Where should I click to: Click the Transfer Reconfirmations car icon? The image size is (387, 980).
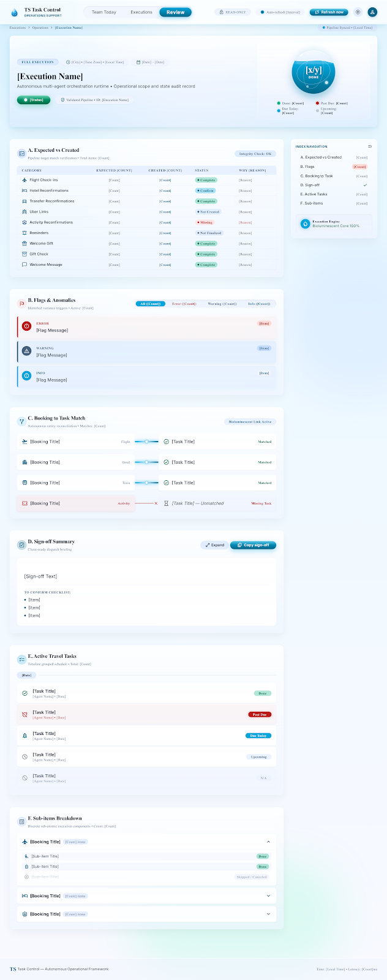[24, 201]
